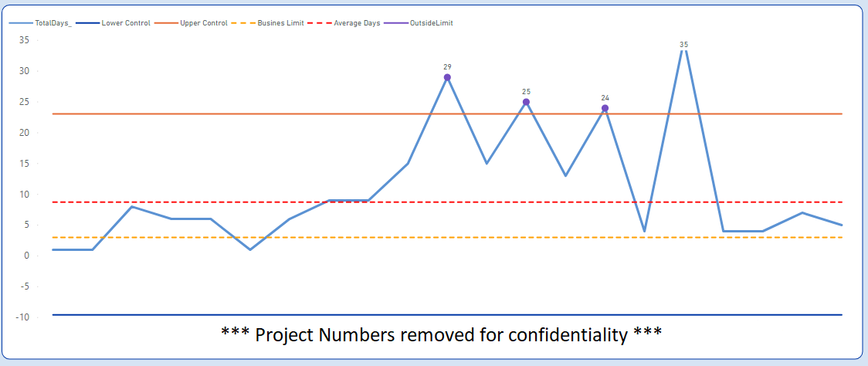The width and height of the screenshot is (868, 366).
Task: Click the Average Days legend entry
Action: (345, 24)
